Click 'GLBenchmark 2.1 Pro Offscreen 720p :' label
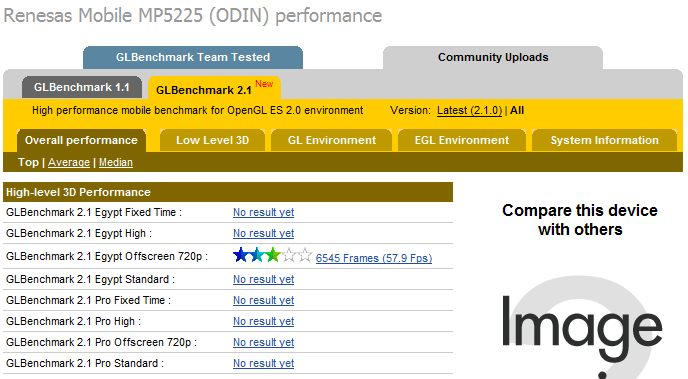This screenshot has width=688, height=379. point(101,343)
